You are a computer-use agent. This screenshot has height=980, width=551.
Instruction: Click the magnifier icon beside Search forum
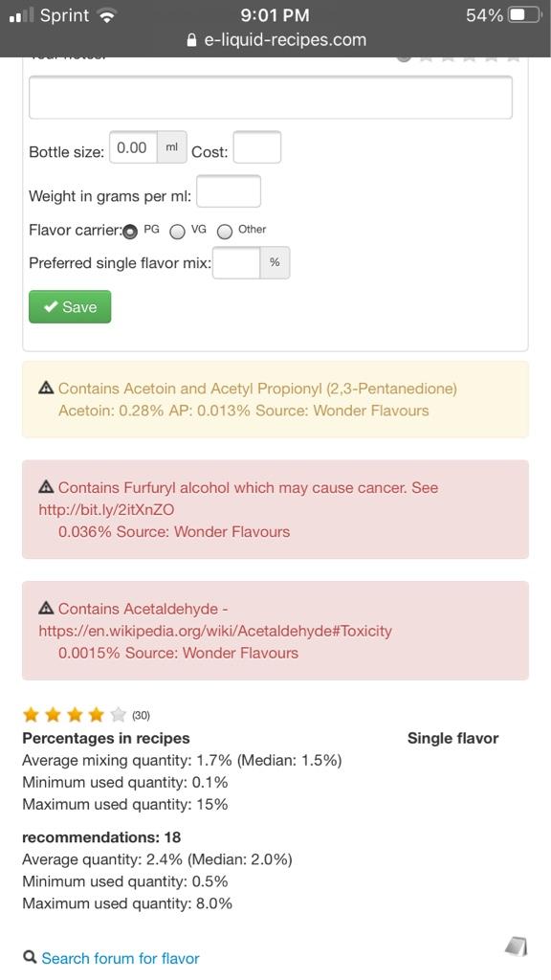pos(30,957)
